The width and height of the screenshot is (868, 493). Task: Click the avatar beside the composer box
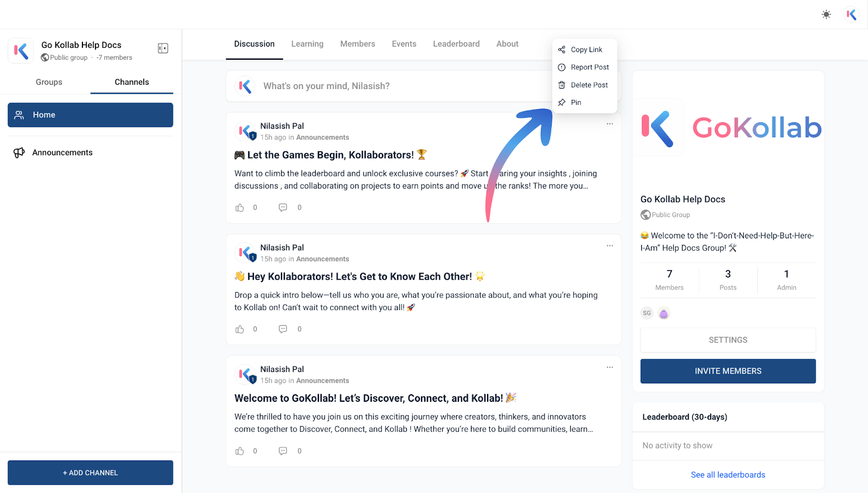pyautogui.click(x=245, y=86)
